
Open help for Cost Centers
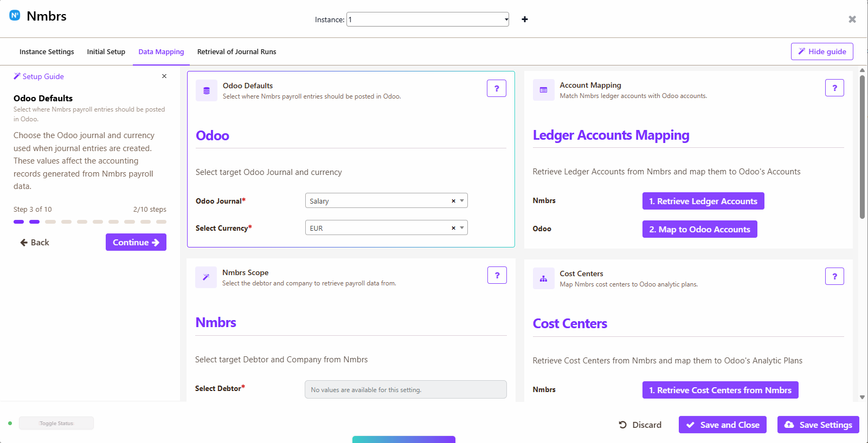[x=834, y=276]
